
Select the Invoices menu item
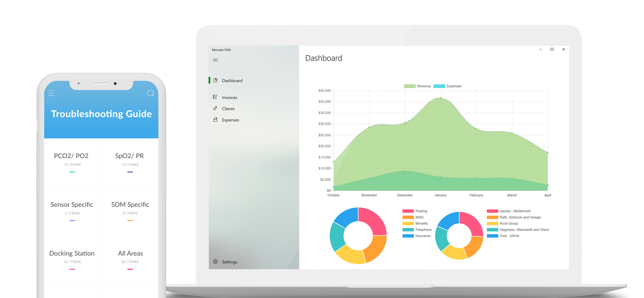(229, 97)
